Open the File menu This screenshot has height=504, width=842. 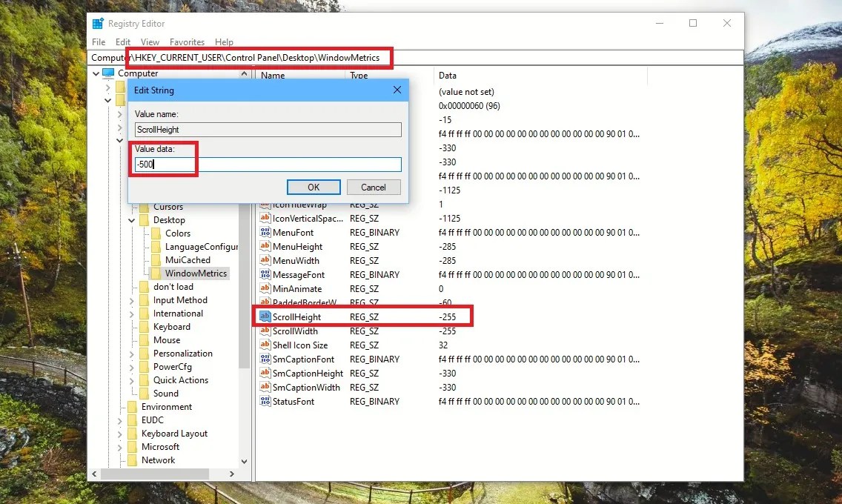98,42
